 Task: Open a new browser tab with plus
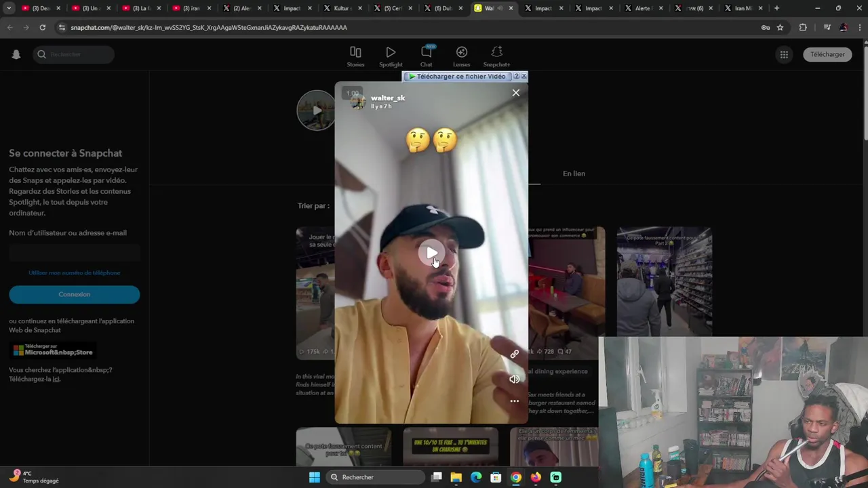pyautogui.click(x=777, y=8)
